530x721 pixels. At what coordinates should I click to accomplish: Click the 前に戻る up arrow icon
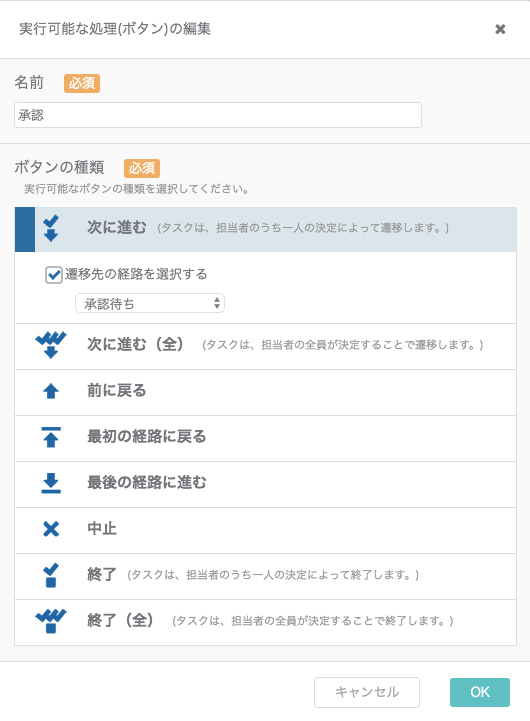51,391
